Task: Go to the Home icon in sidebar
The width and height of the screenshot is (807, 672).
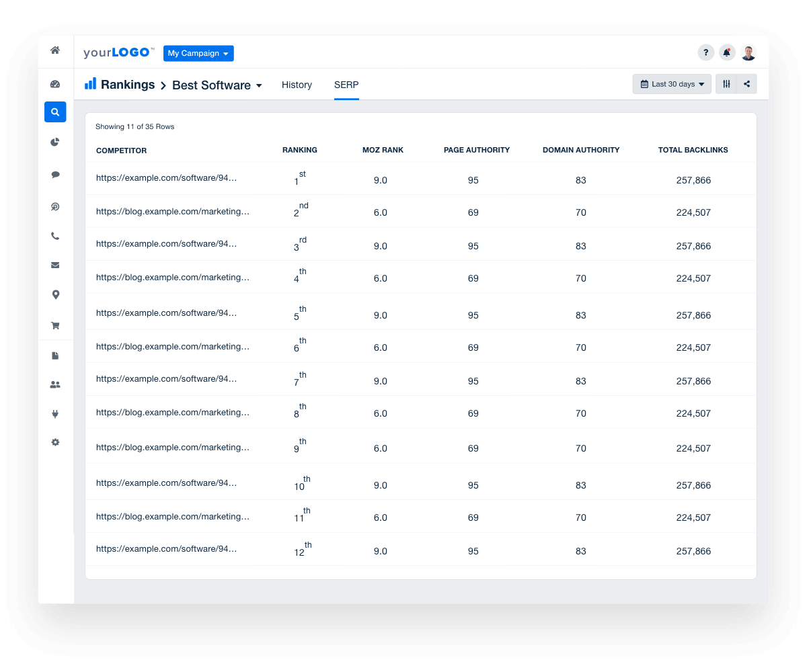Action: pyautogui.click(x=55, y=50)
